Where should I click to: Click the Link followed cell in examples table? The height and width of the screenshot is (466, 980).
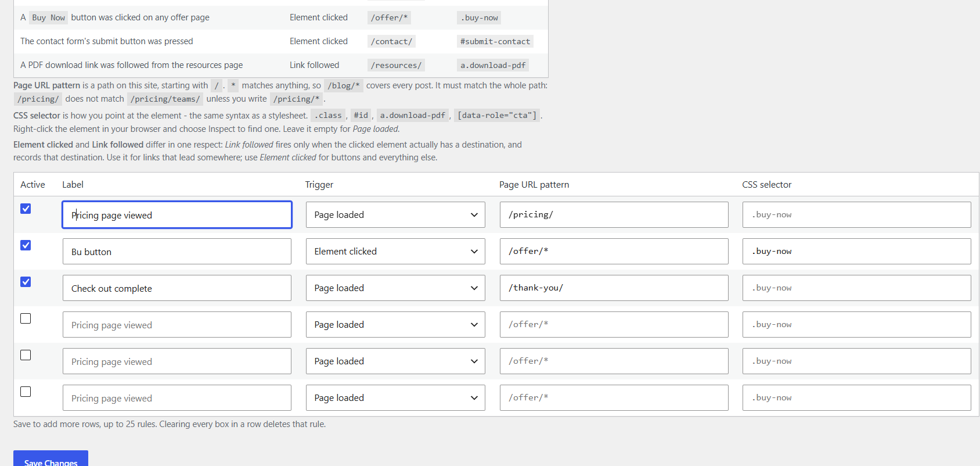pos(315,65)
